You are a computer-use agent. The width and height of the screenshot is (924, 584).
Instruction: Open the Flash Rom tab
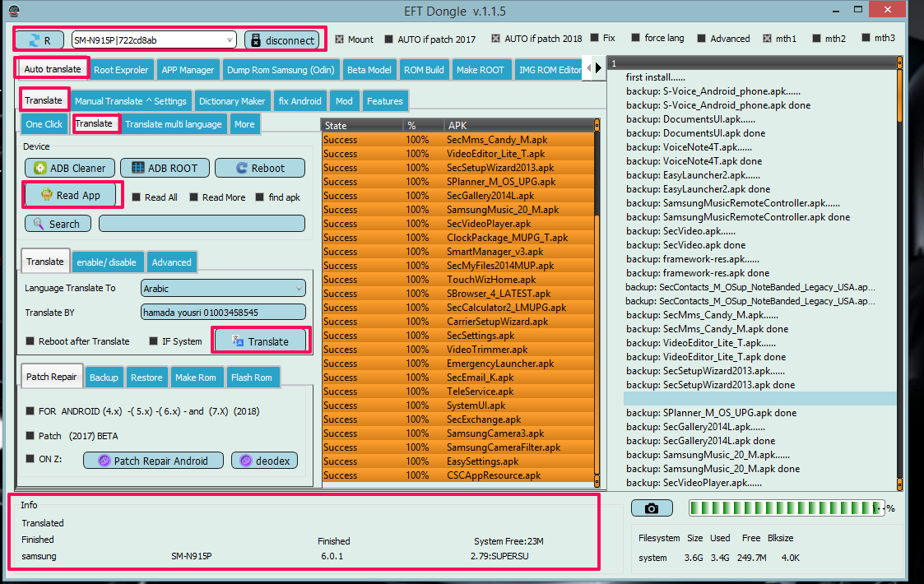pos(252,378)
